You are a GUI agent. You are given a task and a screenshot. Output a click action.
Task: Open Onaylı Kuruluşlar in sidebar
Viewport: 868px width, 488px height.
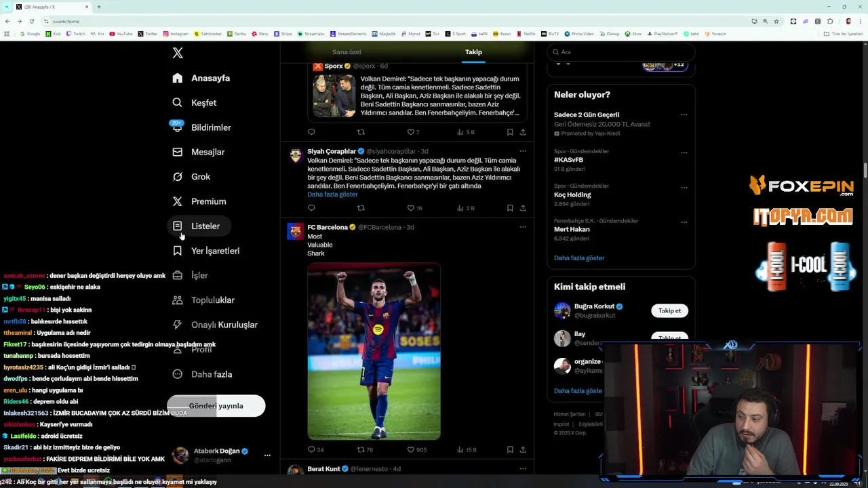pos(215,325)
